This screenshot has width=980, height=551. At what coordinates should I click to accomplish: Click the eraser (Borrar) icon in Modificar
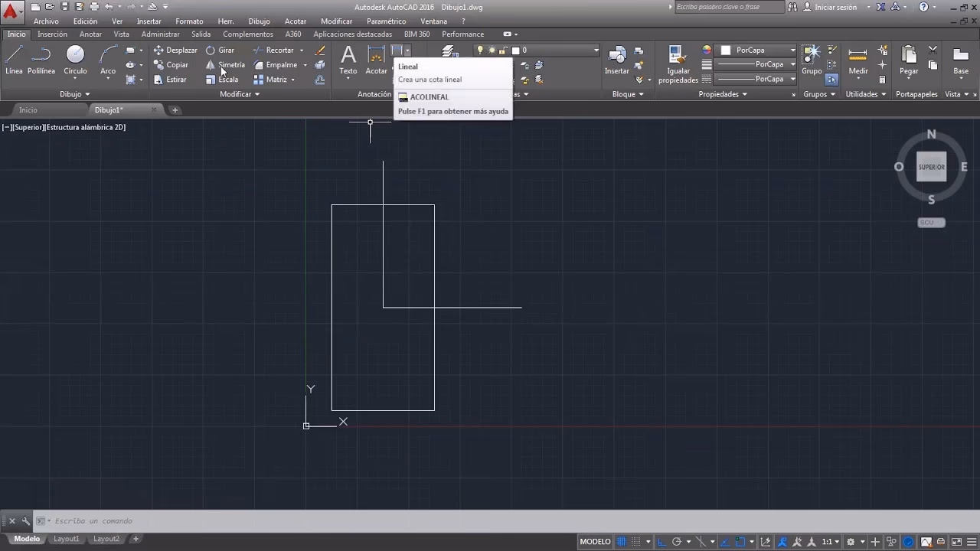[320, 51]
